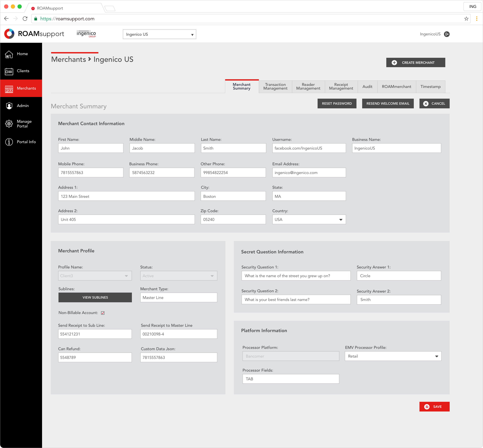
Task: Click the Merchants breadcrumb link
Action: pyautogui.click(x=69, y=59)
